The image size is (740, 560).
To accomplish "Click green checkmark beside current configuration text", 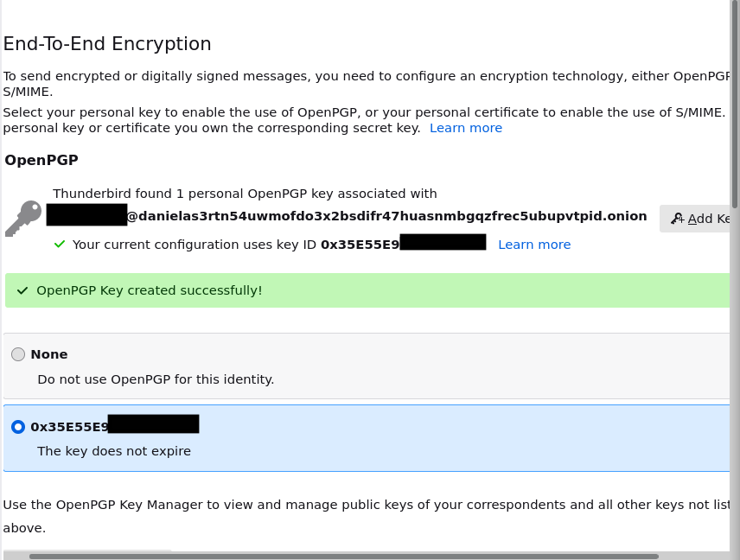I will (x=60, y=245).
